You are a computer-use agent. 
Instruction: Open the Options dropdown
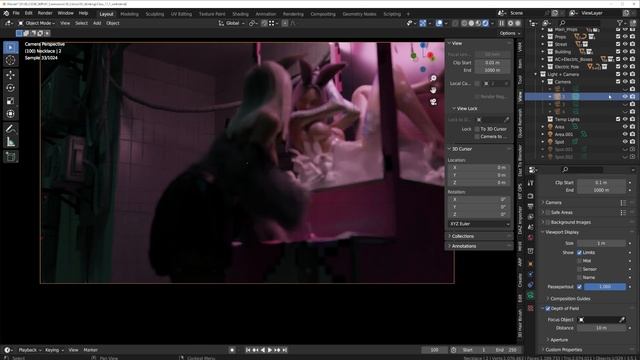click(510, 33)
